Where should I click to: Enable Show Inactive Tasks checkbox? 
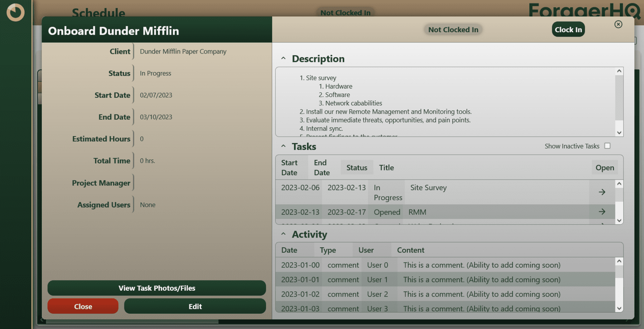pyautogui.click(x=607, y=146)
